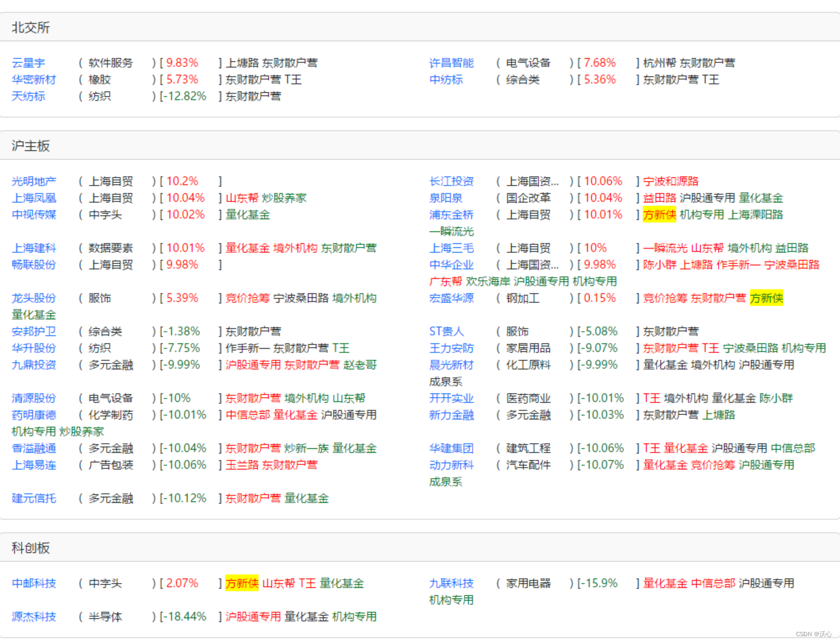Open the 华升股份 stock link
The image size is (840, 642).
[34, 348]
